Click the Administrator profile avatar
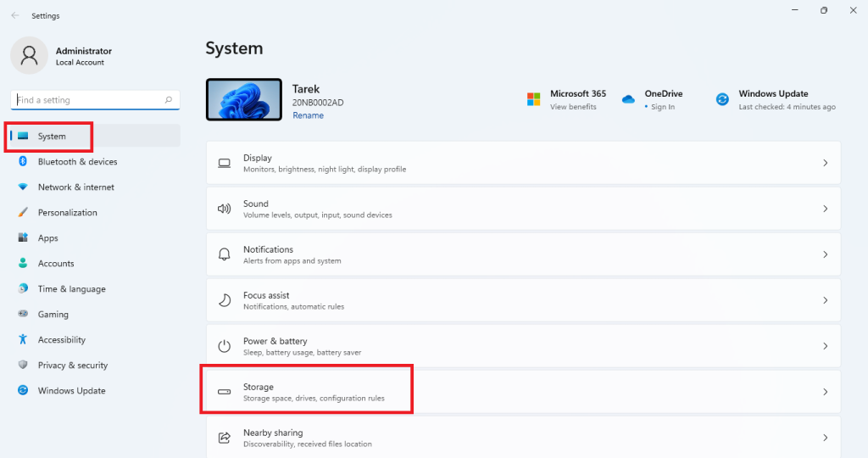The image size is (868, 458). (30, 56)
